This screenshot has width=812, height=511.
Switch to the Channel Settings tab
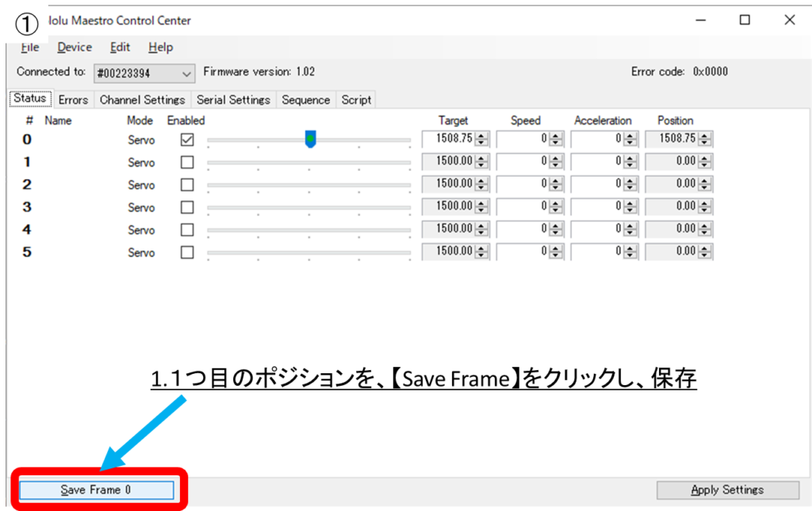(143, 100)
